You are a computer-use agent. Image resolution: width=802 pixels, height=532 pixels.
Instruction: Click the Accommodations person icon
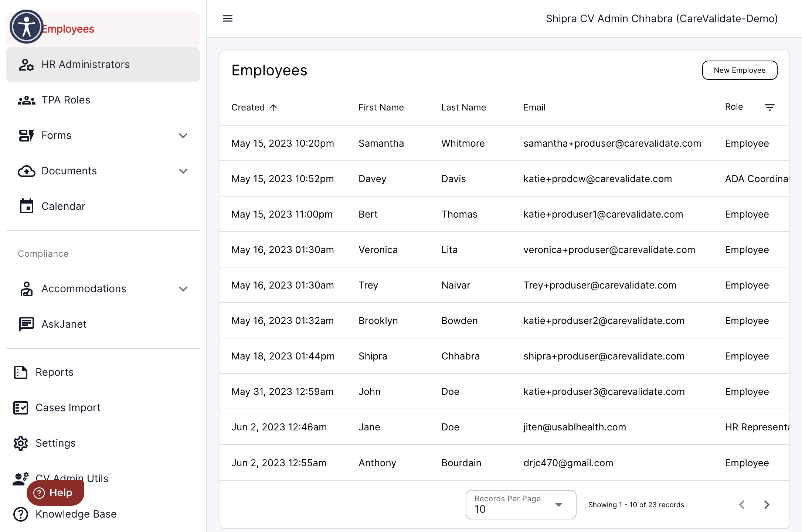tap(26, 289)
